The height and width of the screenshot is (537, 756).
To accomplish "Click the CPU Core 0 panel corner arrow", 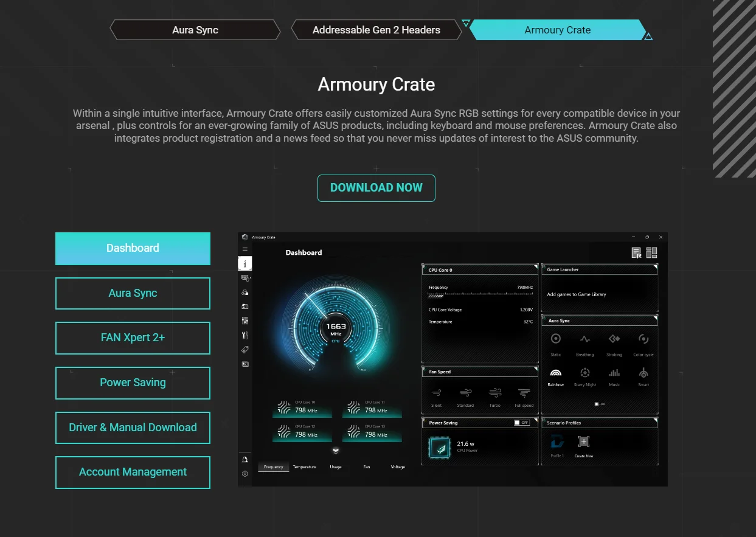I will [535, 266].
